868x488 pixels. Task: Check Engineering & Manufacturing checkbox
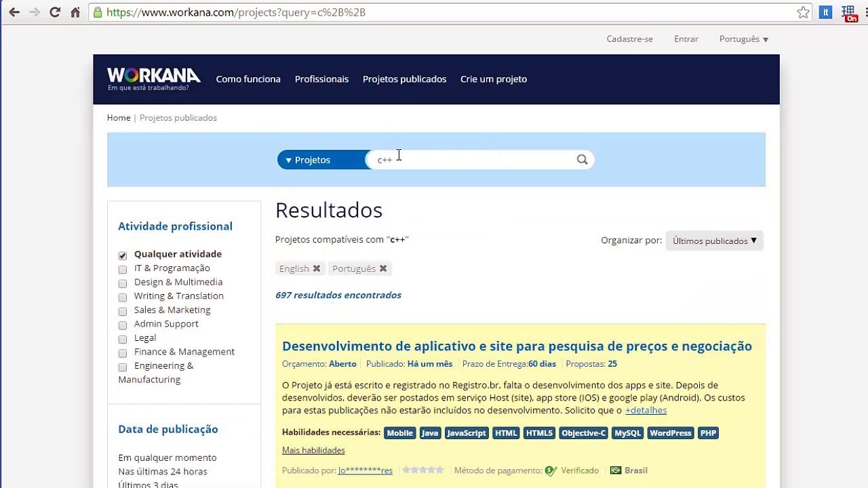point(123,367)
